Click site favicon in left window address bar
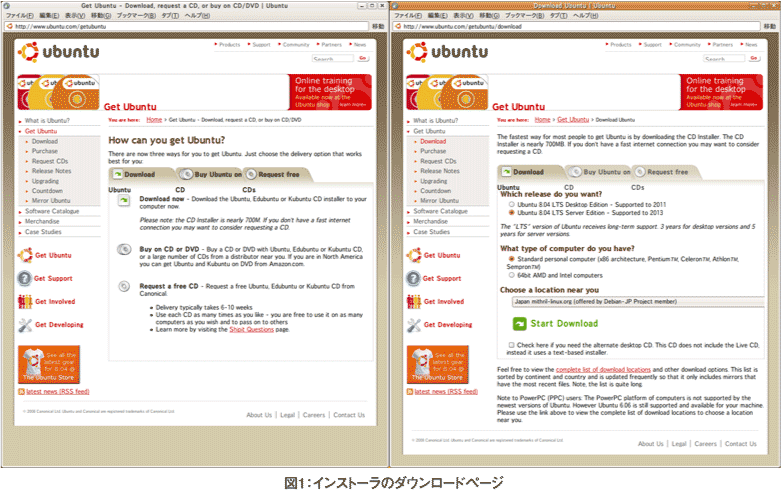Image resolution: width=781 pixels, height=495 pixels. pos(9,26)
